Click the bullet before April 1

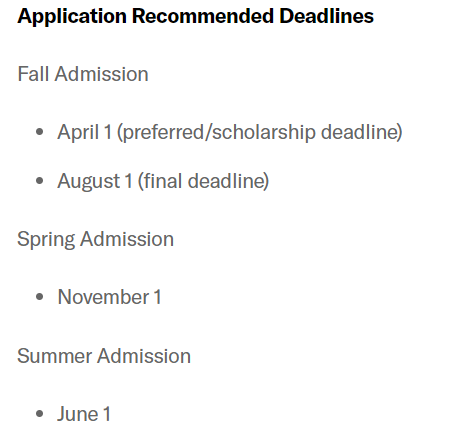click(x=40, y=132)
